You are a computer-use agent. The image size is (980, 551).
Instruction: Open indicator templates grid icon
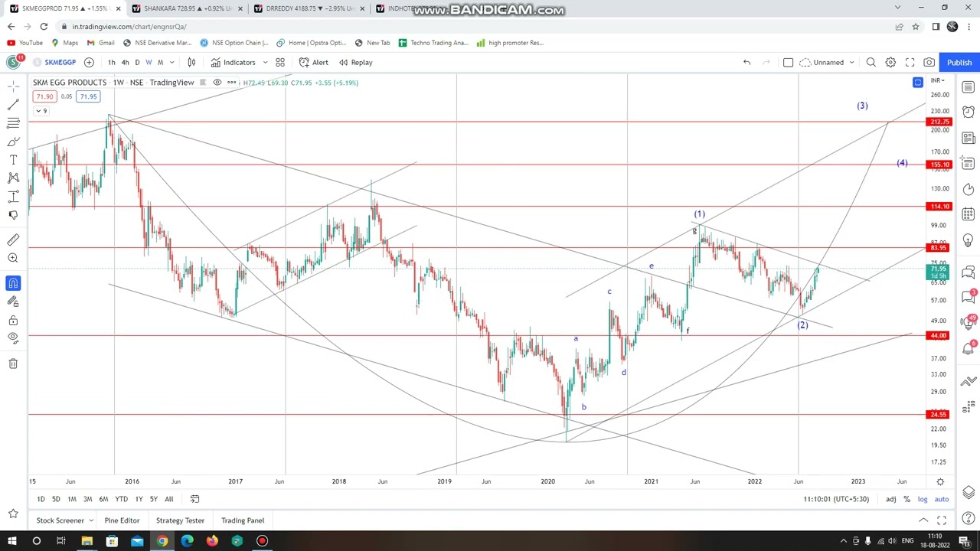(x=280, y=62)
